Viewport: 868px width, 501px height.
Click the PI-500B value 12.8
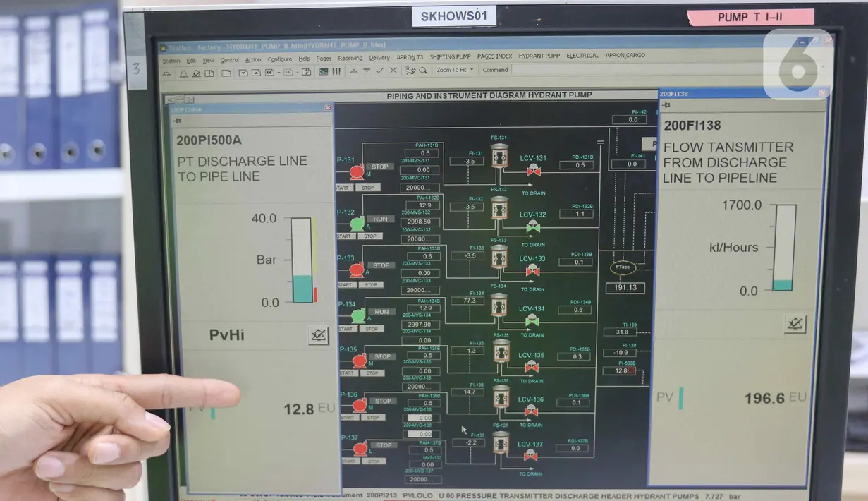621,370
